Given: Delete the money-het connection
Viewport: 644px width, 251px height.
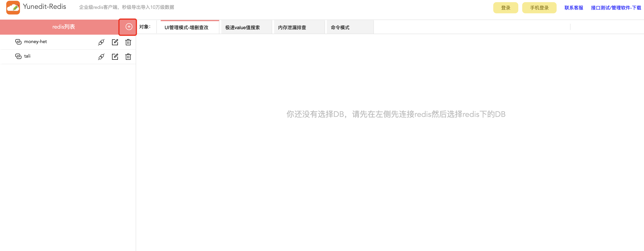Looking at the screenshot, I should (128, 42).
